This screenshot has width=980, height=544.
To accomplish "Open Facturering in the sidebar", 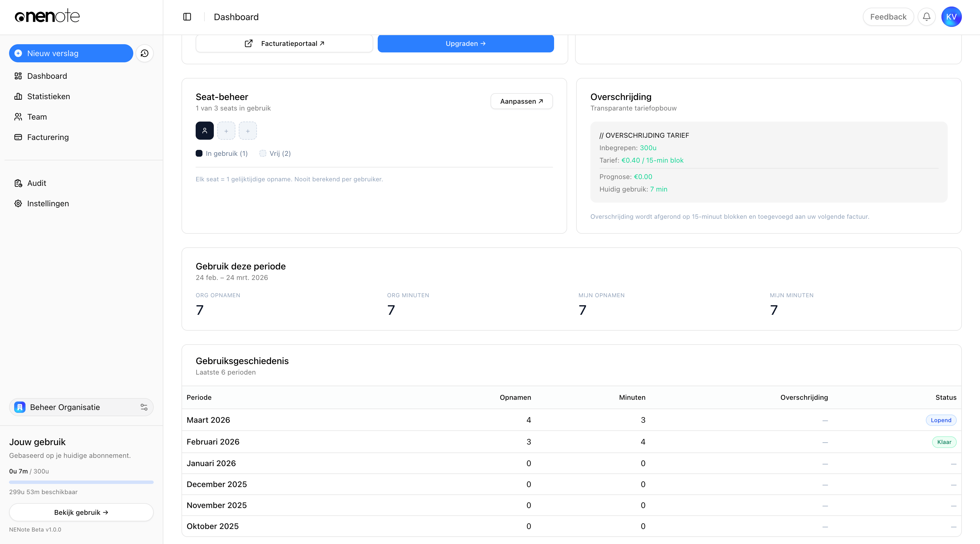I will click(48, 137).
